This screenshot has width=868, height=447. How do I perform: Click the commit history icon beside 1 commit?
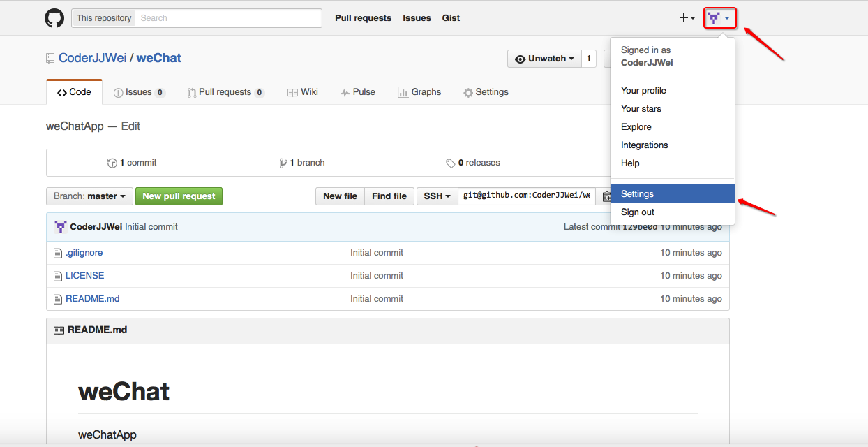112,163
